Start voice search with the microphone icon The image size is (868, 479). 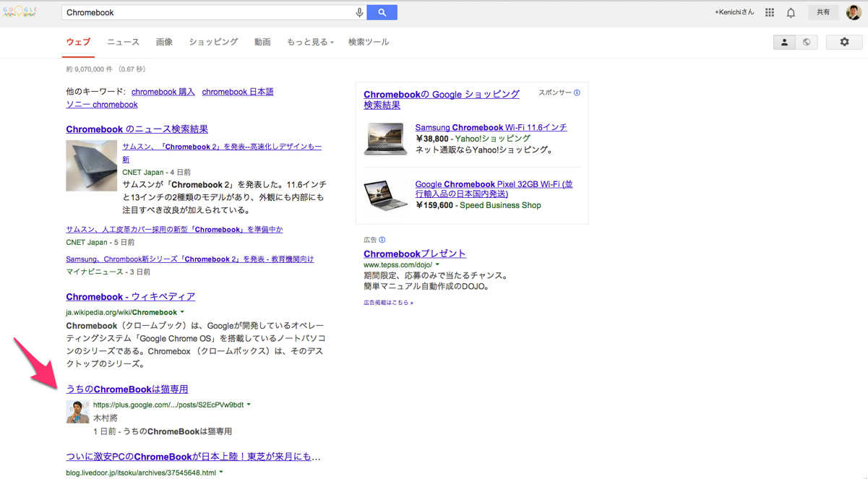pyautogui.click(x=359, y=12)
